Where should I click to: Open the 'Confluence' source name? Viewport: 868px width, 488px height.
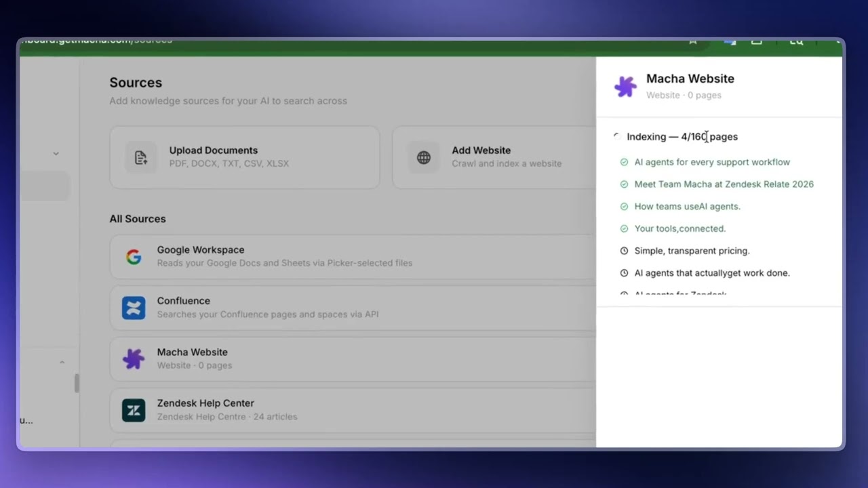pyautogui.click(x=184, y=301)
